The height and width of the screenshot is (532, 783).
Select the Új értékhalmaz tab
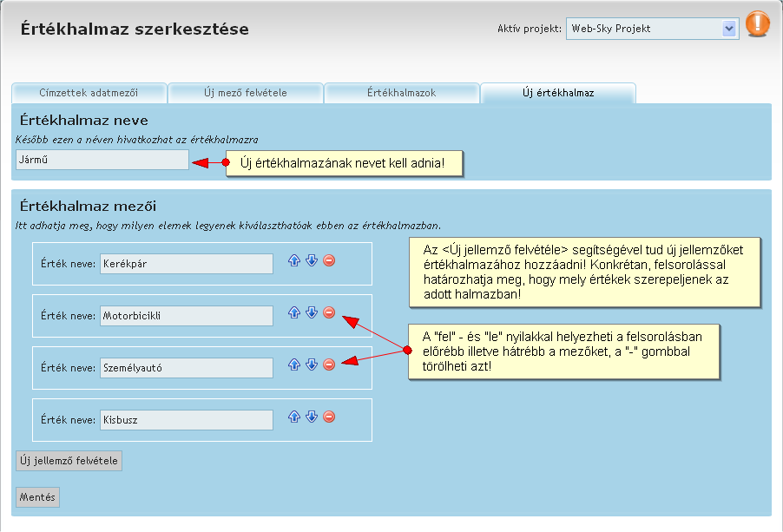tap(558, 93)
